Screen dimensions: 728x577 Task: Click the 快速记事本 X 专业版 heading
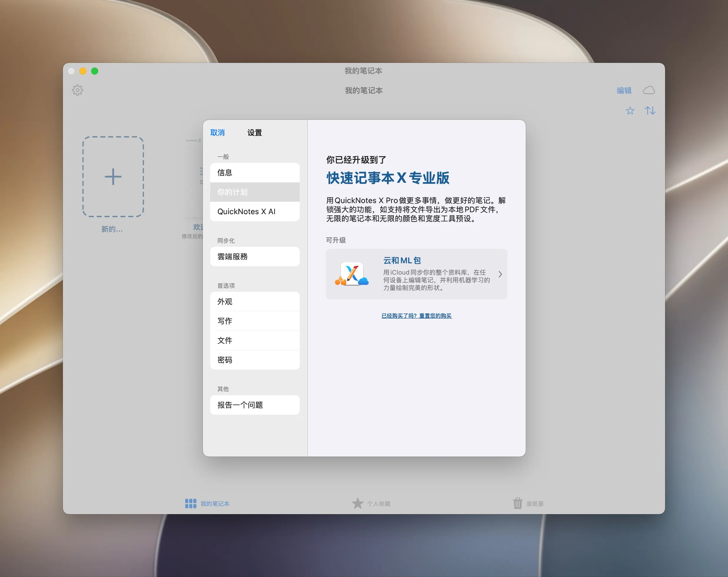pos(388,178)
